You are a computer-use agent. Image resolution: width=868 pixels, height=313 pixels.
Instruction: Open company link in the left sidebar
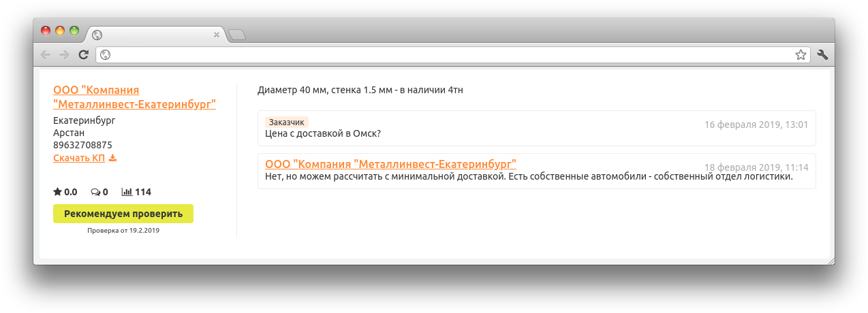[x=134, y=97]
